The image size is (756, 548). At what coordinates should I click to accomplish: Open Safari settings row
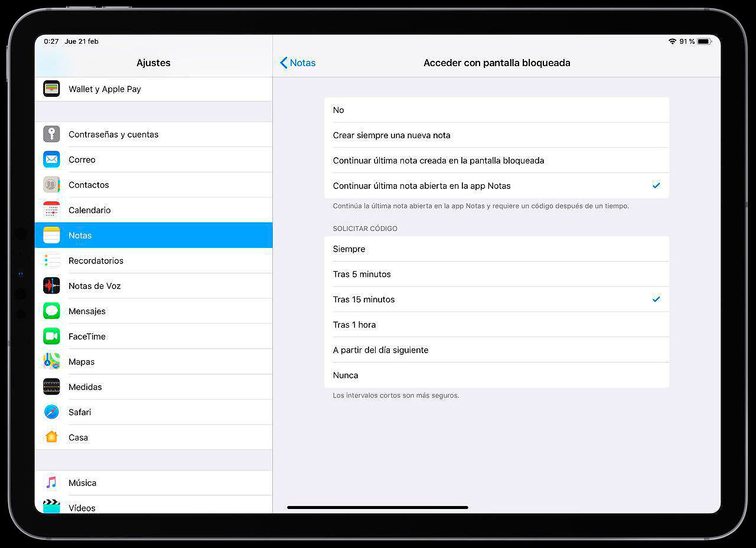coord(154,412)
